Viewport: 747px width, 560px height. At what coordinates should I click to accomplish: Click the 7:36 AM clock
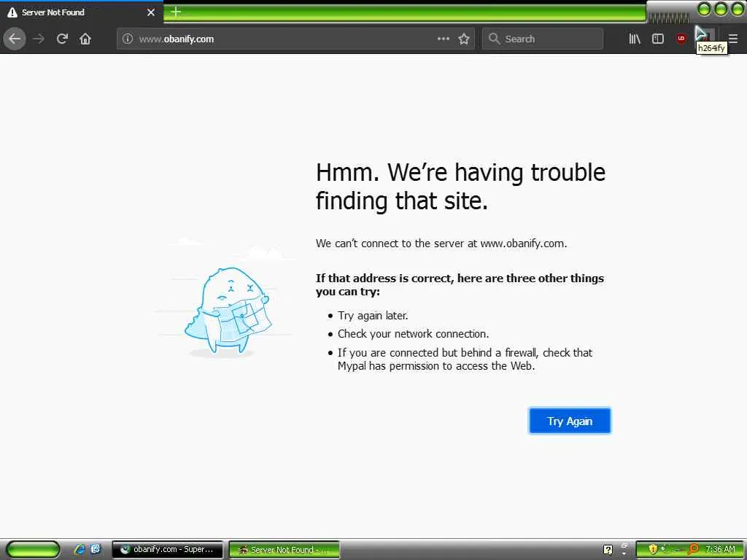coord(720,549)
